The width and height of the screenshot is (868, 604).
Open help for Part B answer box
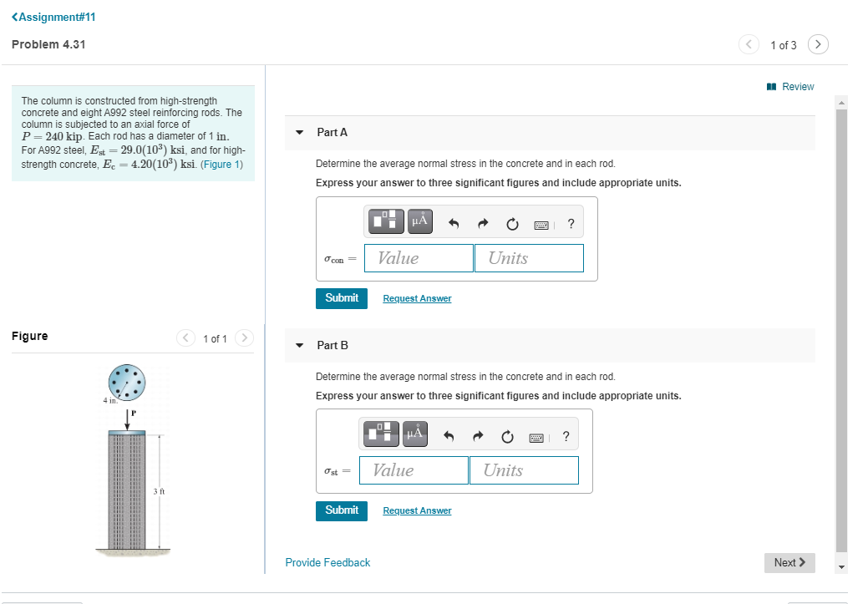click(x=566, y=436)
